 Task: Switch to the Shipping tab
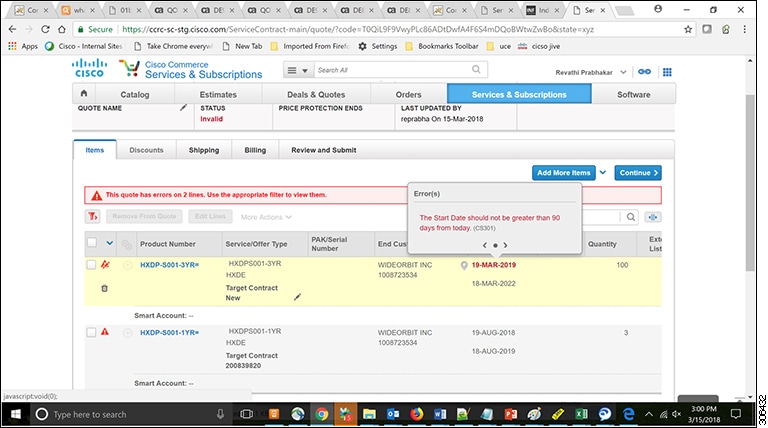pos(204,150)
